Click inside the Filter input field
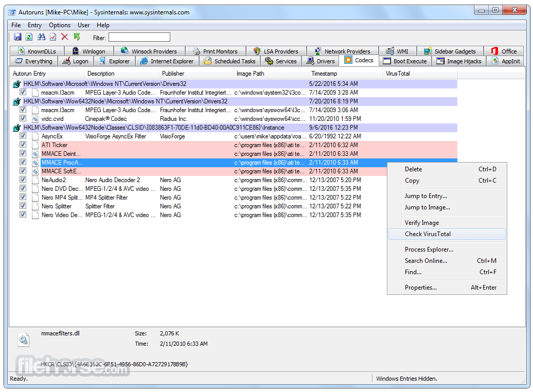The width and height of the screenshot is (533, 392). [139, 37]
